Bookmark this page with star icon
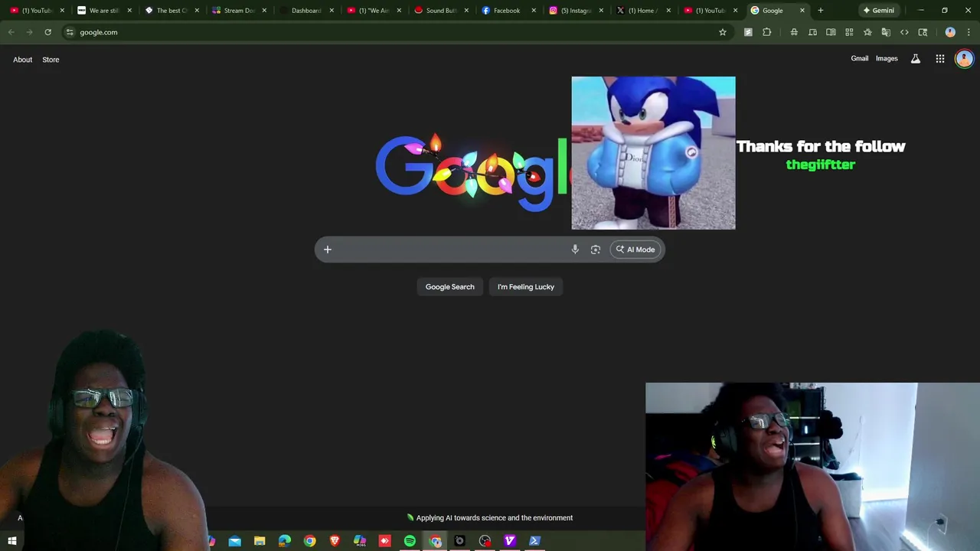The width and height of the screenshot is (980, 551). point(722,32)
